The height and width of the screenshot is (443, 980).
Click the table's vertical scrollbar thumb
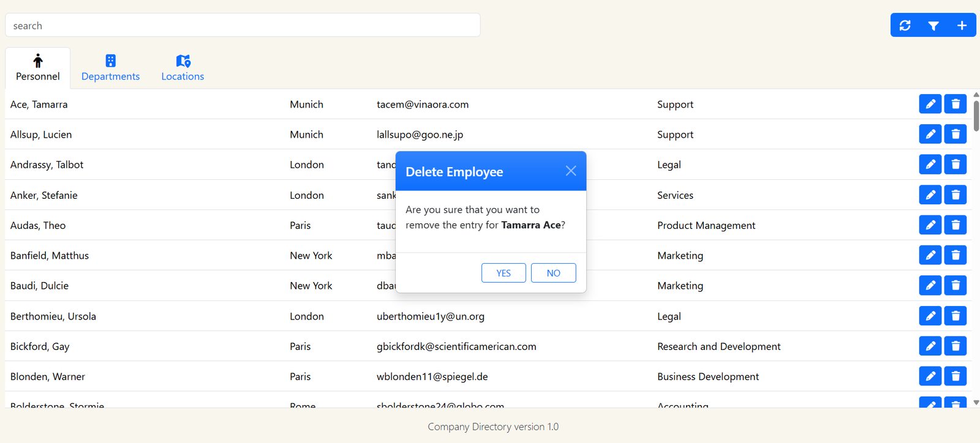976,116
